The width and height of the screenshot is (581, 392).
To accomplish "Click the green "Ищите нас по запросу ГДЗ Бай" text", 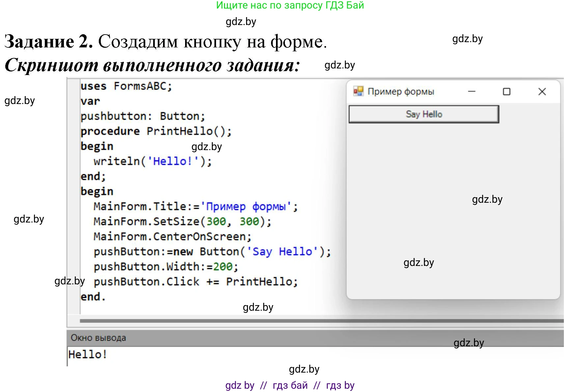I will 290,5.
